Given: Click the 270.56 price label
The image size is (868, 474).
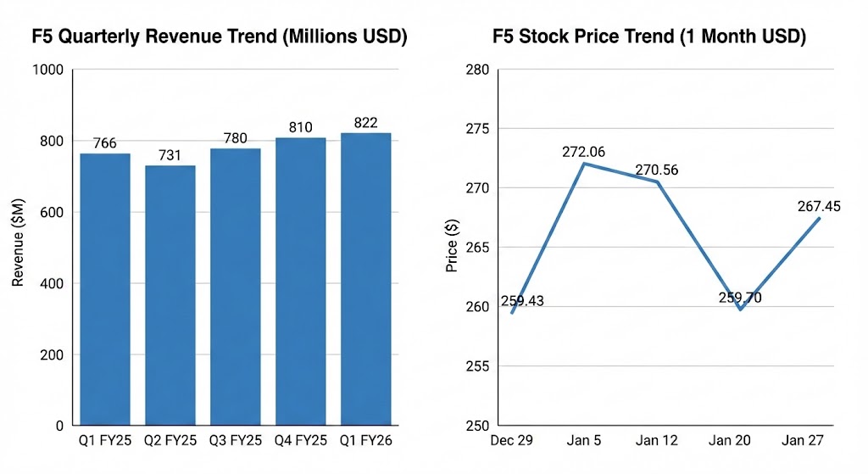Looking at the screenshot, I should pos(658,170).
